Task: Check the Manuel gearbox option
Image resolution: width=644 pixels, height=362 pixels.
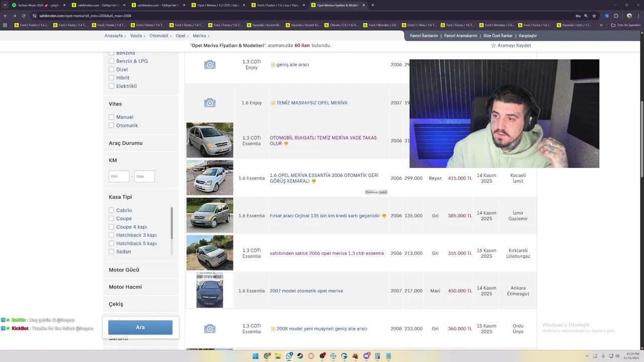Action: [112, 117]
